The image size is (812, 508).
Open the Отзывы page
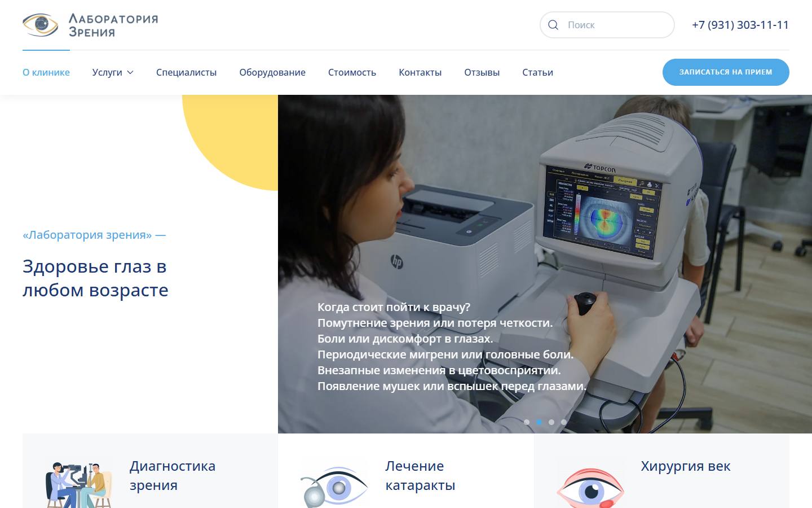[x=482, y=72]
